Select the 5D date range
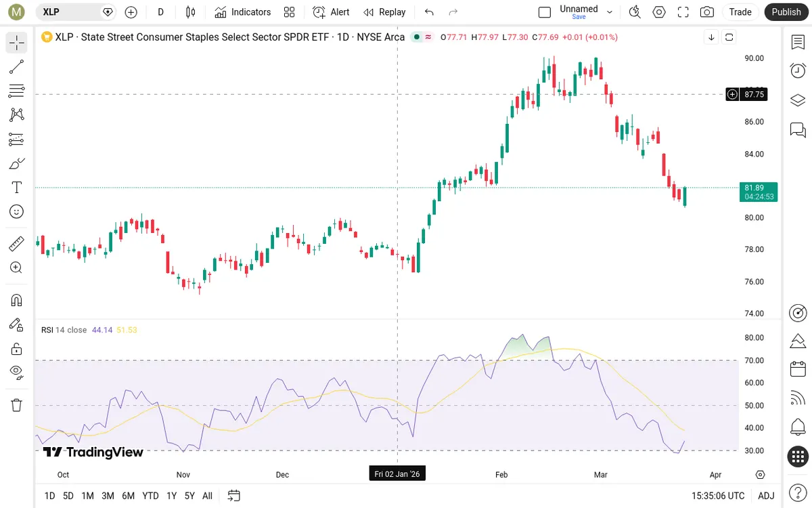Viewport: 812px width, 508px height. point(68,496)
